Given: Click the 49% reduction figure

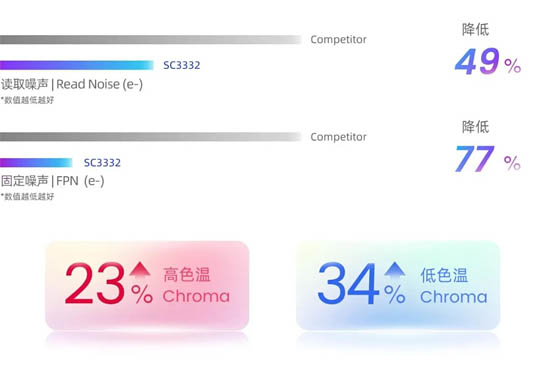Looking at the screenshot, I should click(x=488, y=61).
